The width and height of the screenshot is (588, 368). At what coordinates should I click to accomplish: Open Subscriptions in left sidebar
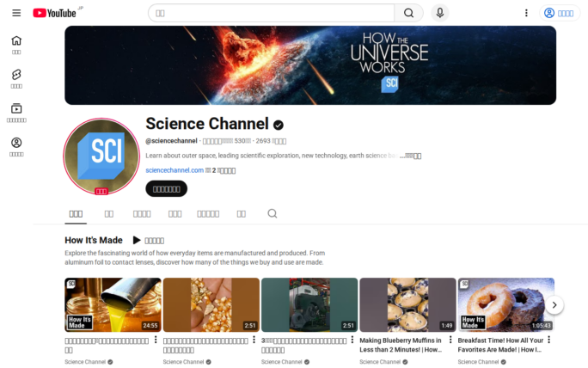tap(16, 112)
